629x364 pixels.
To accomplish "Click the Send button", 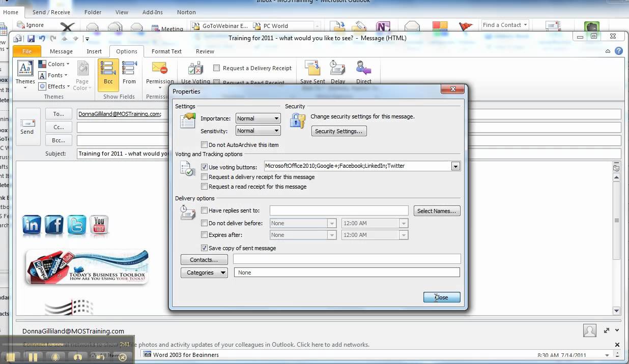I will [27, 127].
